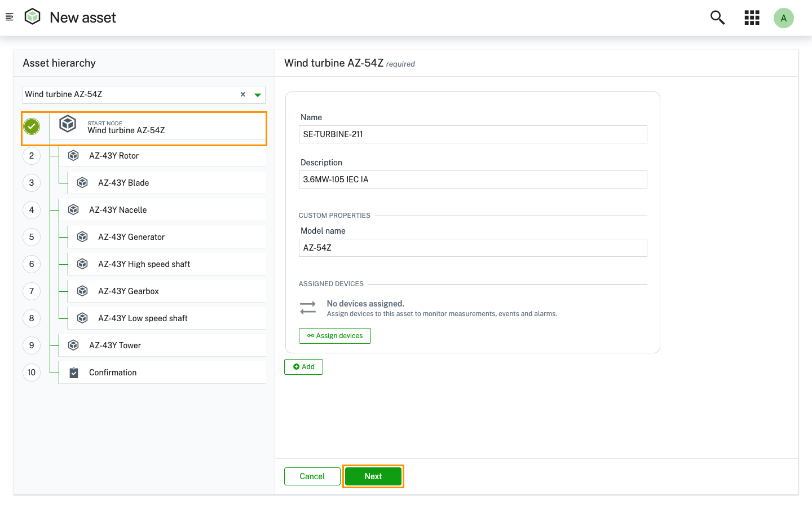Click the green completed step checkmark
The width and height of the screenshot is (812, 508).
coord(32,126)
